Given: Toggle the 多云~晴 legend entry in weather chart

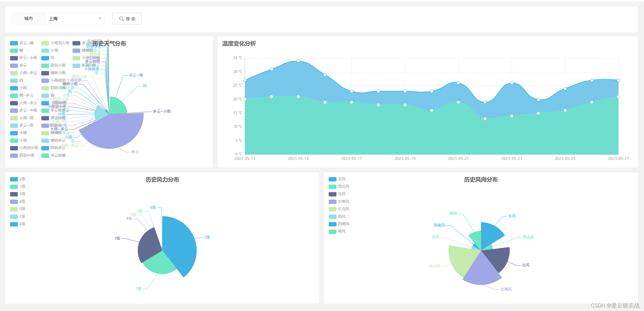Looking at the screenshot, I should [x=22, y=43].
